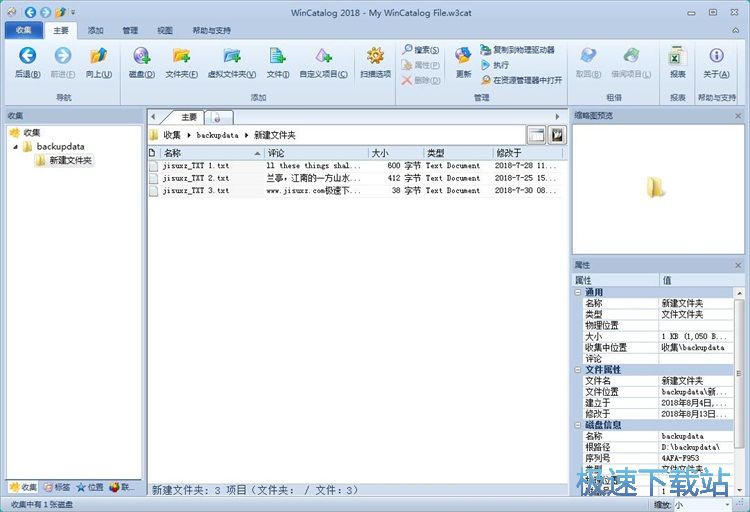Open quick access toolbar dropdown arrow
Image resolution: width=750 pixels, height=512 pixels.
click(x=73, y=12)
